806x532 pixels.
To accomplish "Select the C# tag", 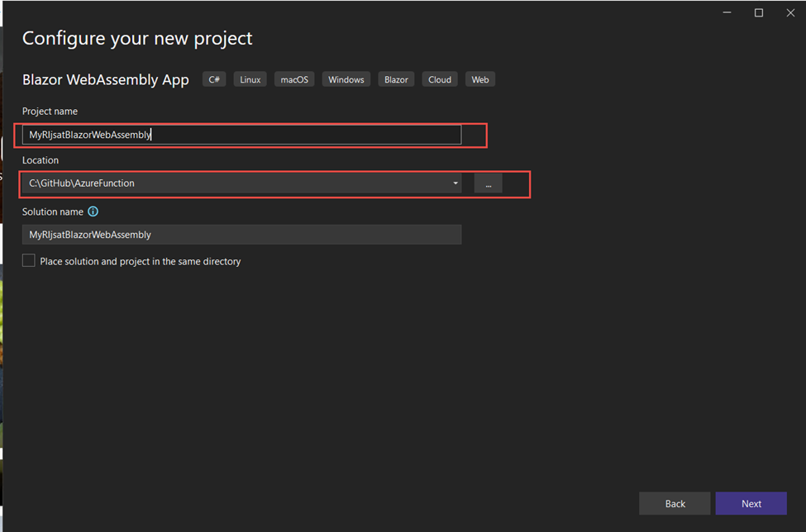I will tap(214, 79).
